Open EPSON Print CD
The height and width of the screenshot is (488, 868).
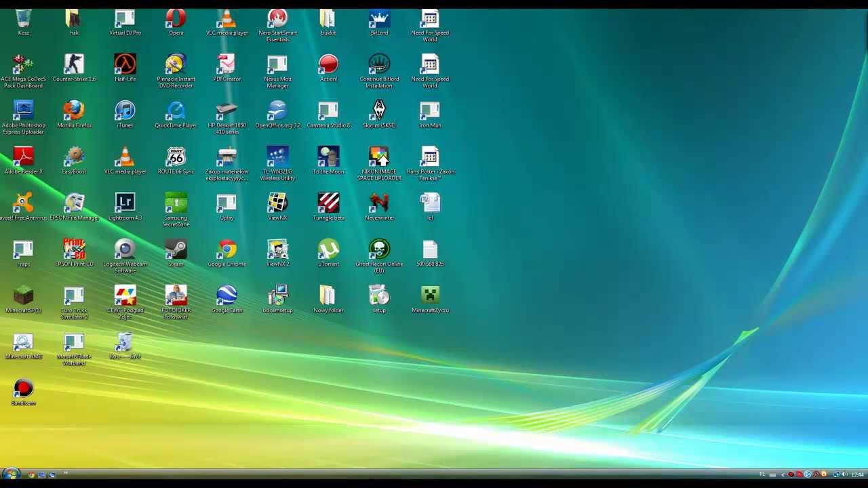pyautogui.click(x=74, y=253)
